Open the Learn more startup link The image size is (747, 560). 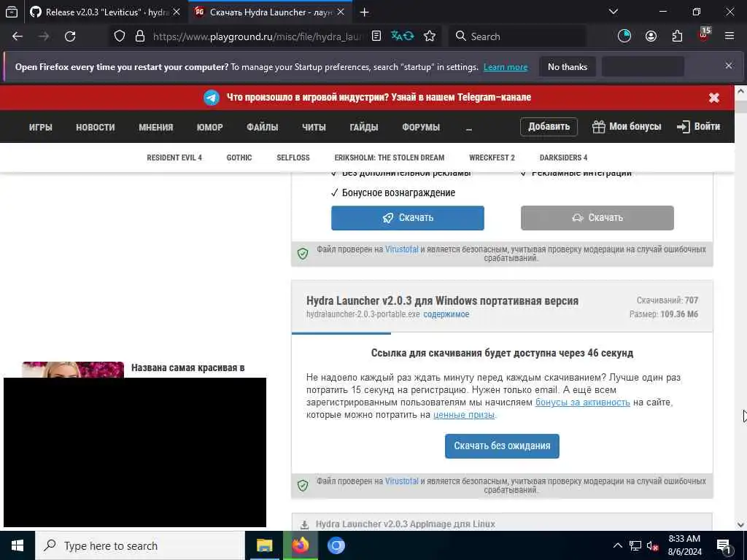click(506, 67)
